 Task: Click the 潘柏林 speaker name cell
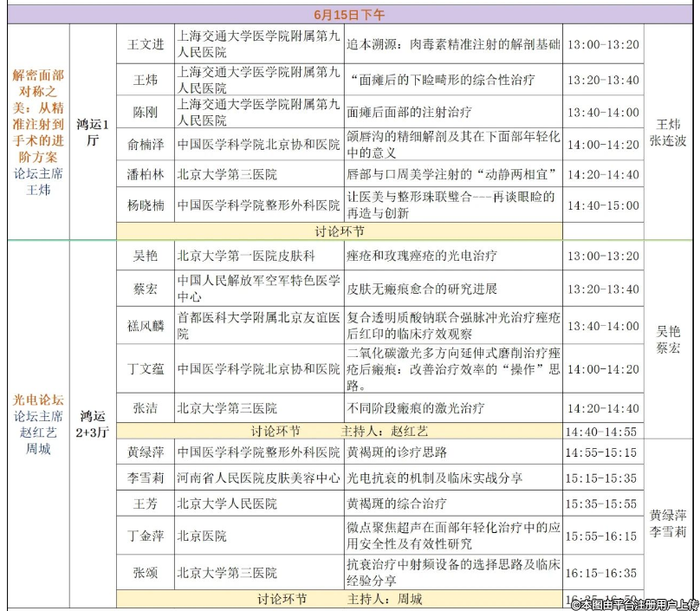(x=145, y=174)
